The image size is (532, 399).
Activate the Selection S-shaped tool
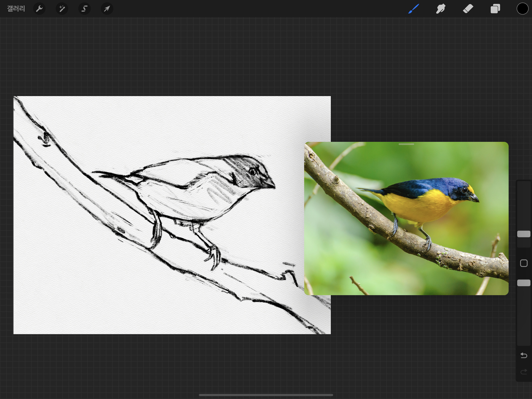pos(85,9)
